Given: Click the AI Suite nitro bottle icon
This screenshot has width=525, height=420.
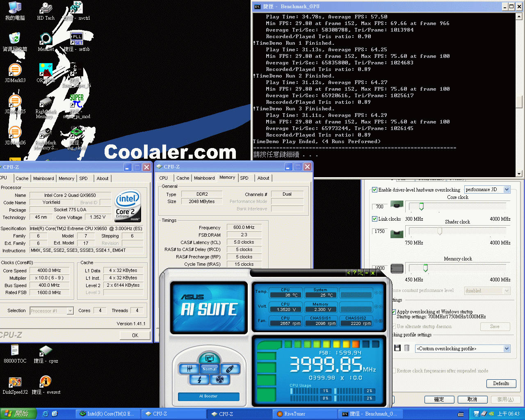Looking at the screenshot, I should coord(230,369).
